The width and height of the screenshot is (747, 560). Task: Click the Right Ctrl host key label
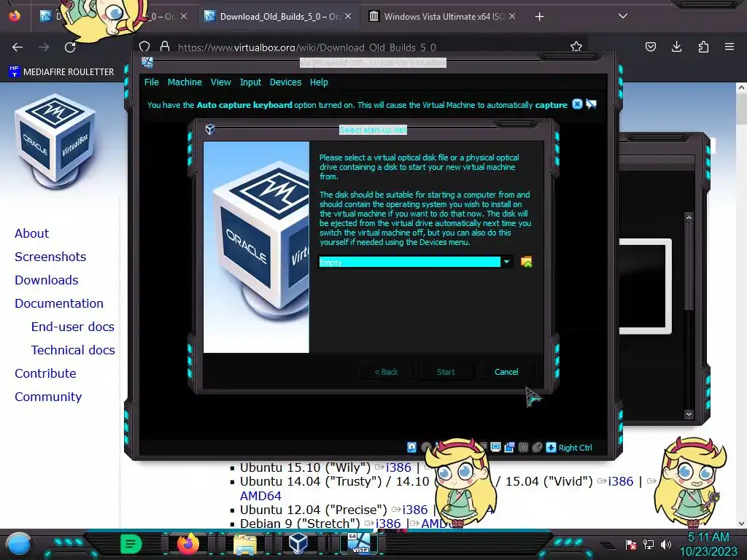575,448
